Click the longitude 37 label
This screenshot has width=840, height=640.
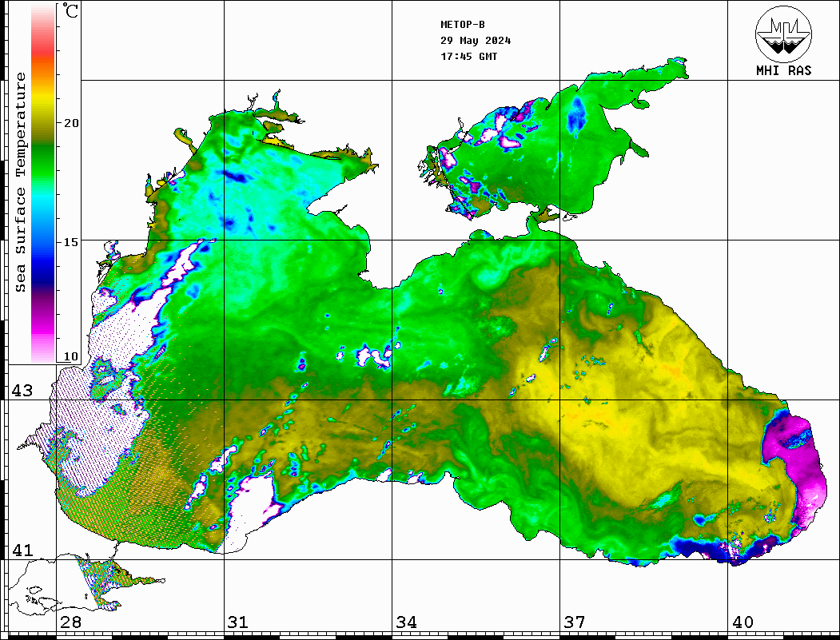pos(575,622)
